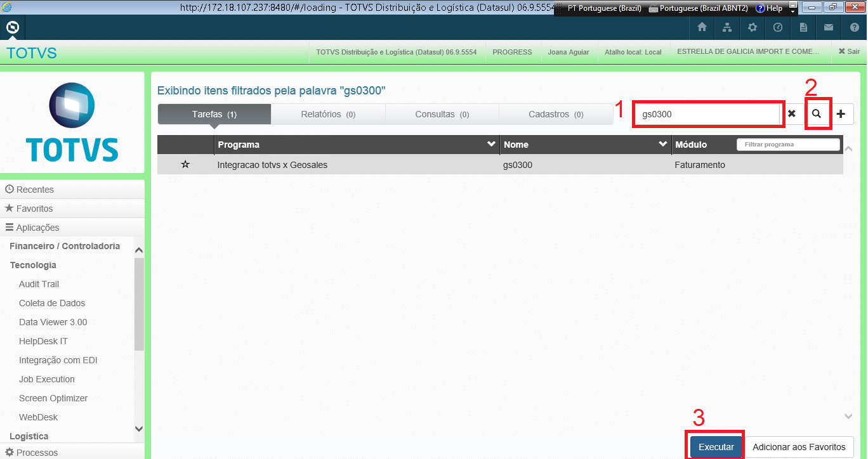The width and height of the screenshot is (868, 459).
Task: Open Coleta de Dados
Action: point(52,303)
